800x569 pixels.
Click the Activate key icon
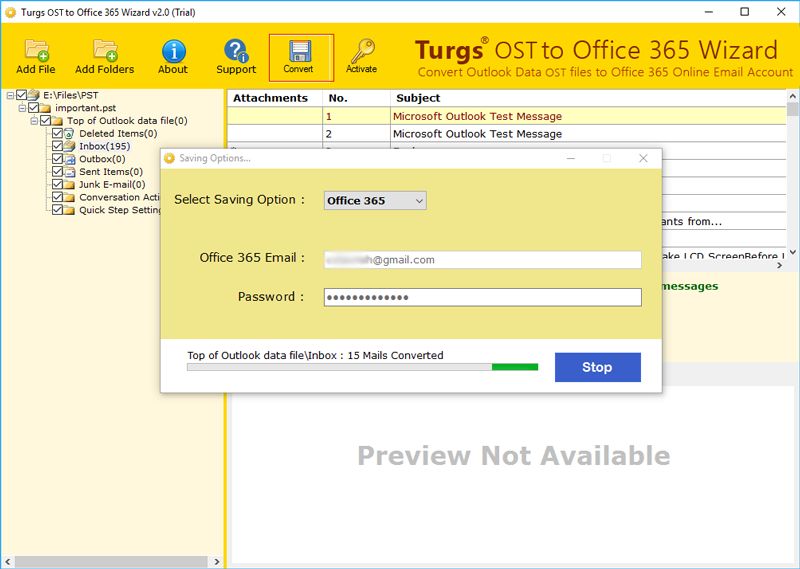[363, 51]
